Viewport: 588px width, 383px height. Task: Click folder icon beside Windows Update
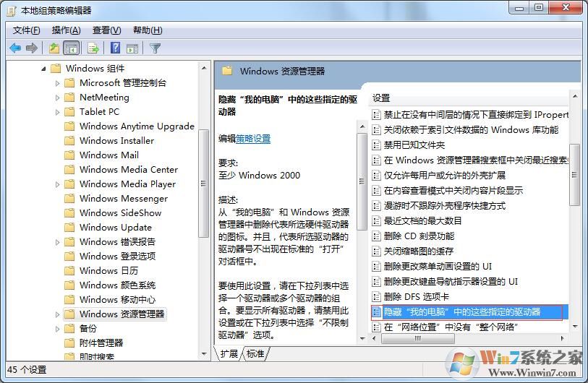(69, 228)
